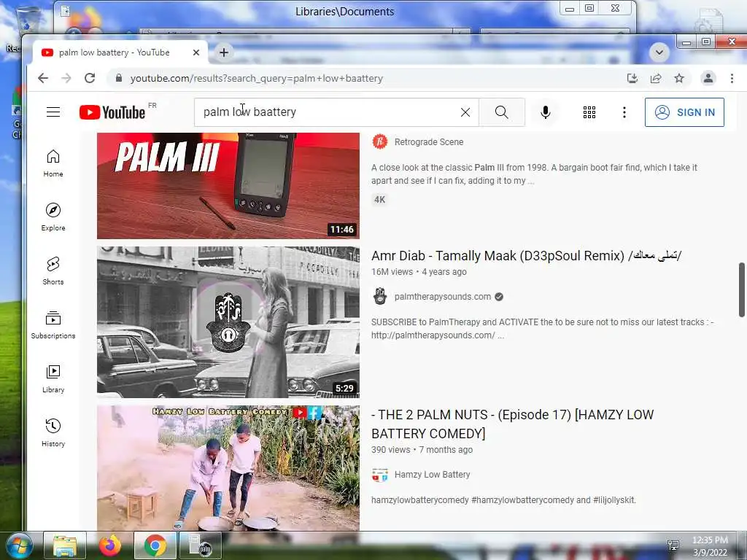Click Chrome forward arrow

pos(66,78)
